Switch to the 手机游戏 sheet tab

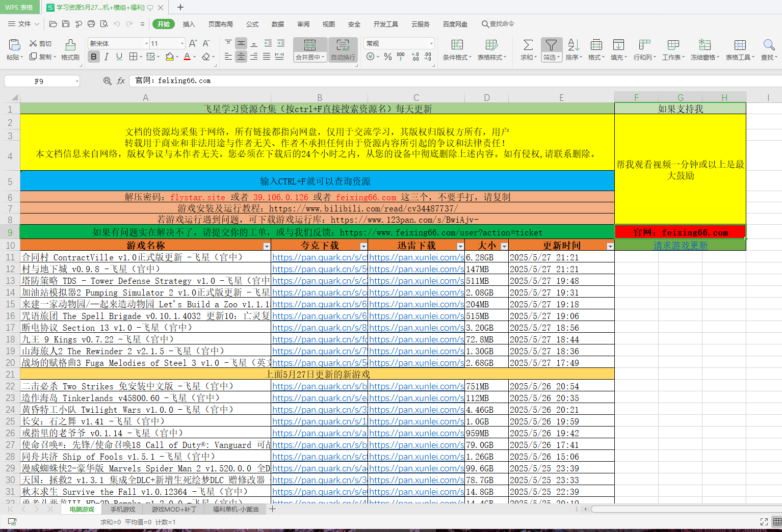(123, 509)
